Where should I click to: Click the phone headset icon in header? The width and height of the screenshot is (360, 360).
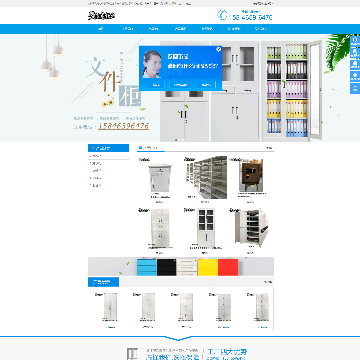tap(222, 15)
